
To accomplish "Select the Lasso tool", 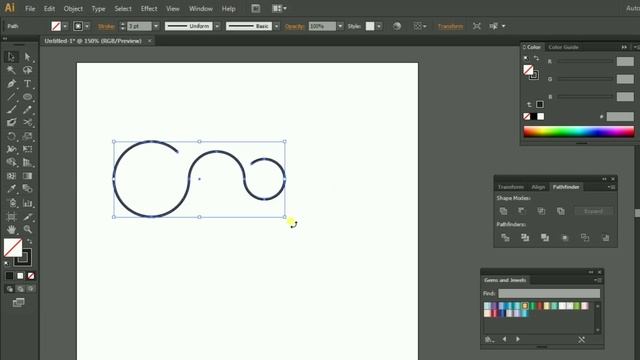I will 27,70.
